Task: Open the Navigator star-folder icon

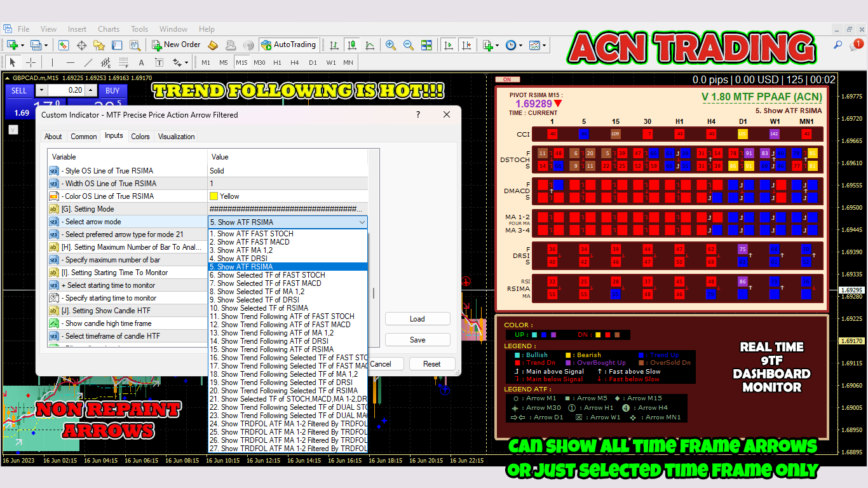Action: click(x=99, y=45)
